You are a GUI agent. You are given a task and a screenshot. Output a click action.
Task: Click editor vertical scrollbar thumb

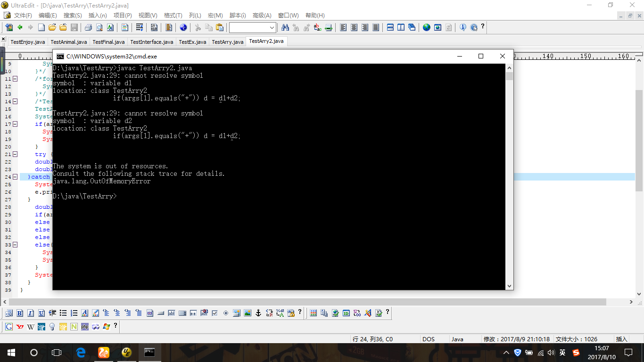coord(639,140)
